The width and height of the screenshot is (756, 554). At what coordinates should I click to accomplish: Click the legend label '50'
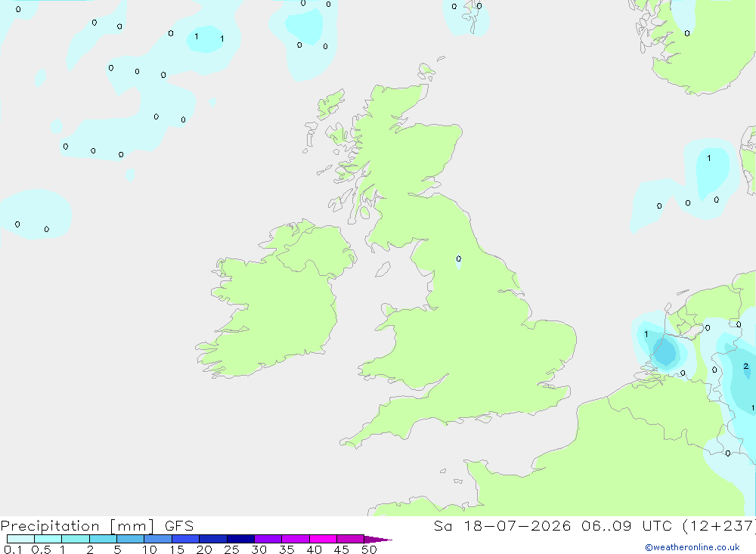point(369,549)
